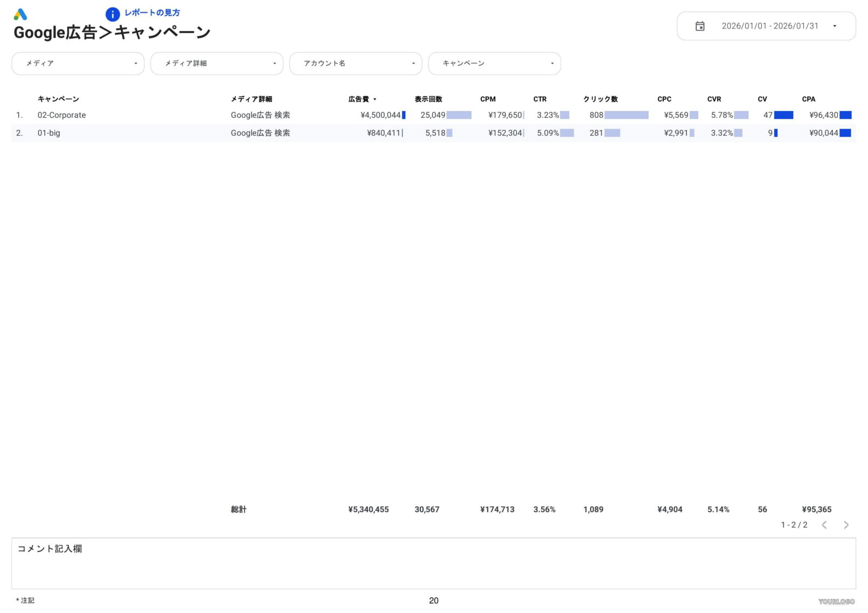Viewport: 868px width, 613px height.
Task: Open the レポートの見方 link
Action: 152,12
